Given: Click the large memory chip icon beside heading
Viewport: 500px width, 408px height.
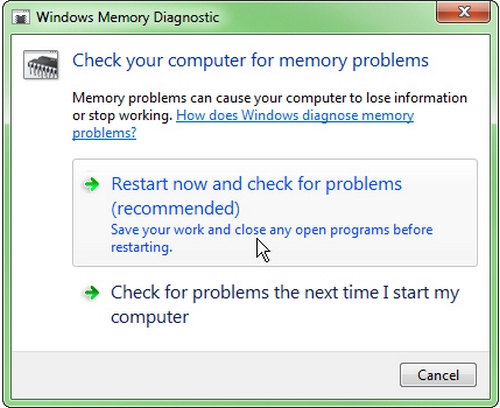Looking at the screenshot, I should [41, 65].
